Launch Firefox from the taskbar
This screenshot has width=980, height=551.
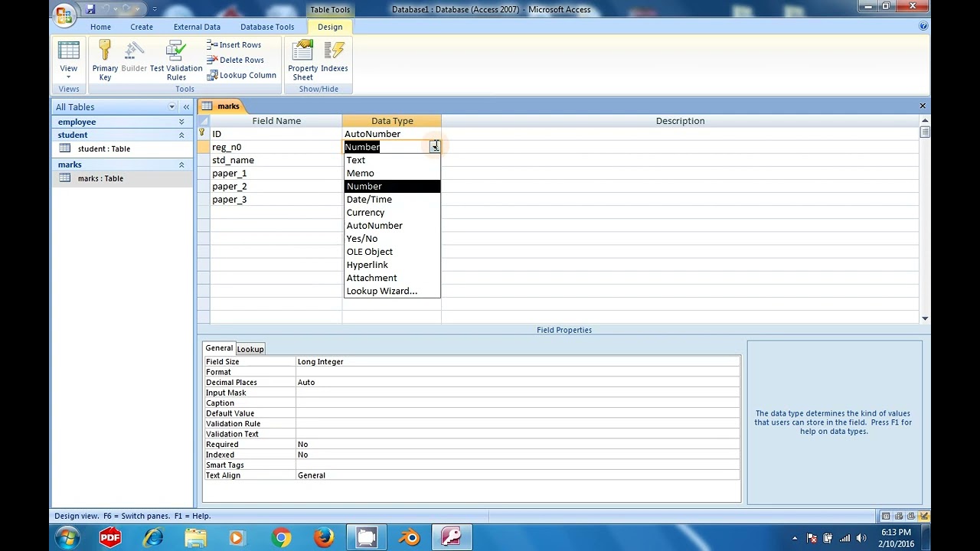click(323, 538)
